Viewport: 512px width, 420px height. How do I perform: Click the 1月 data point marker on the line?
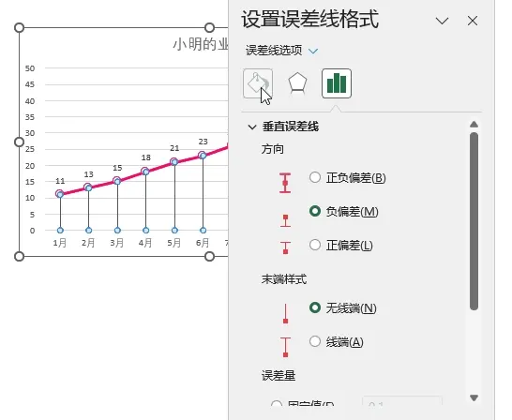(x=60, y=194)
